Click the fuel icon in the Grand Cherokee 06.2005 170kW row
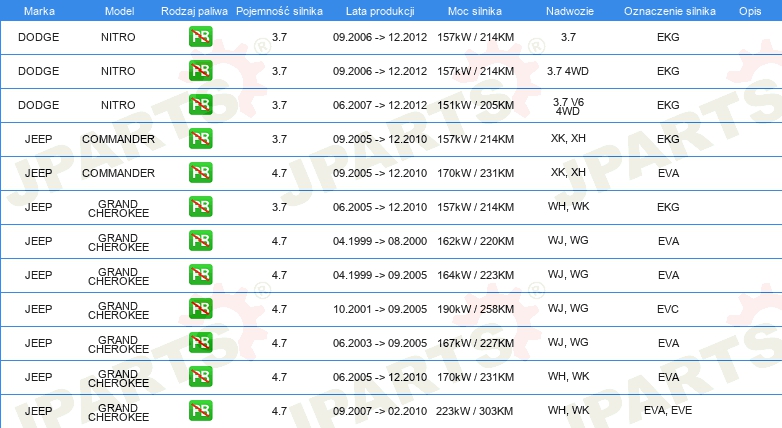 (200, 376)
